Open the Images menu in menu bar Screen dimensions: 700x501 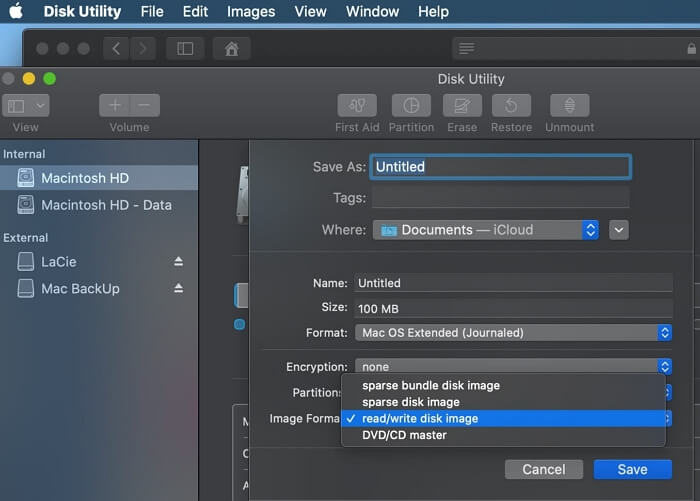(x=251, y=12)
